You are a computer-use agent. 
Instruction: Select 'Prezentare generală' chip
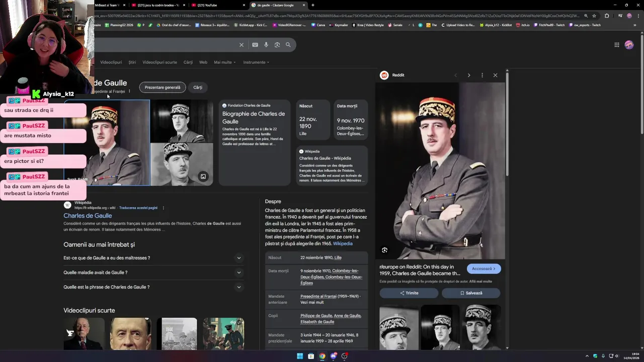[163, 87]
